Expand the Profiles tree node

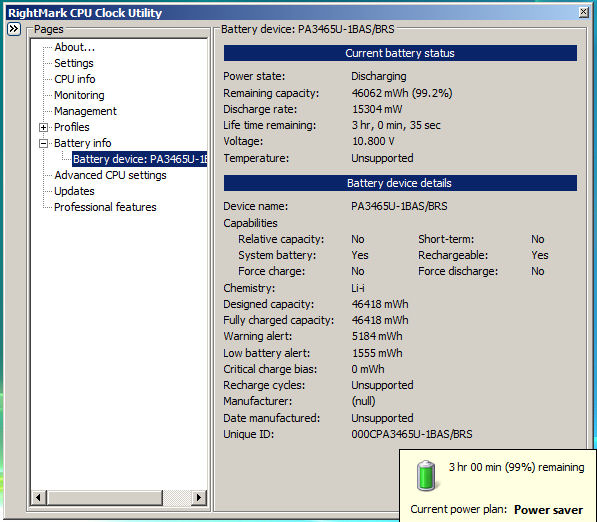(x=43, y=127)
